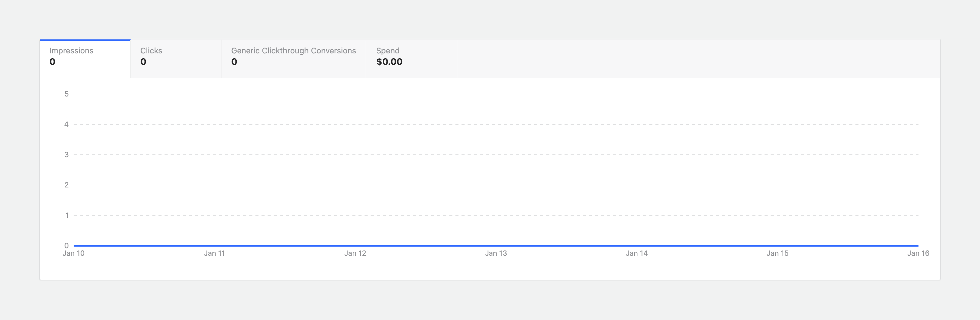
Task: Click the y-axis label 1
Action: coord(67,215)
